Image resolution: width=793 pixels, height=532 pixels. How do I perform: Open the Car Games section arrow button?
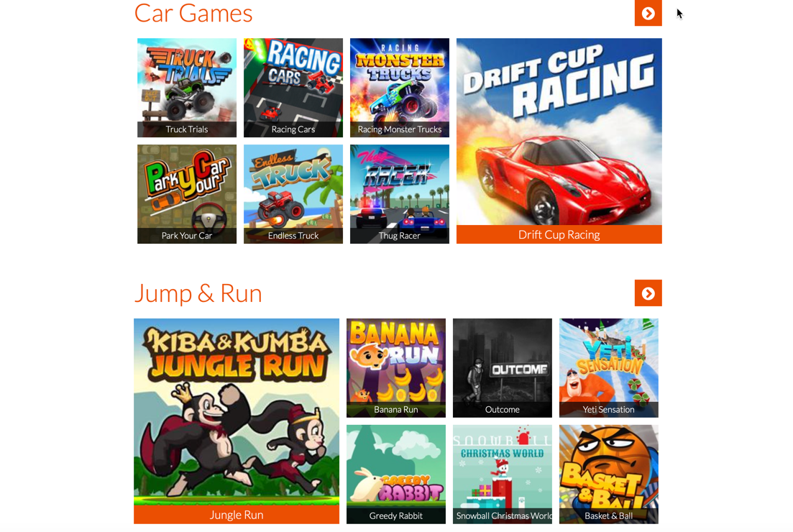click(648, 13)
